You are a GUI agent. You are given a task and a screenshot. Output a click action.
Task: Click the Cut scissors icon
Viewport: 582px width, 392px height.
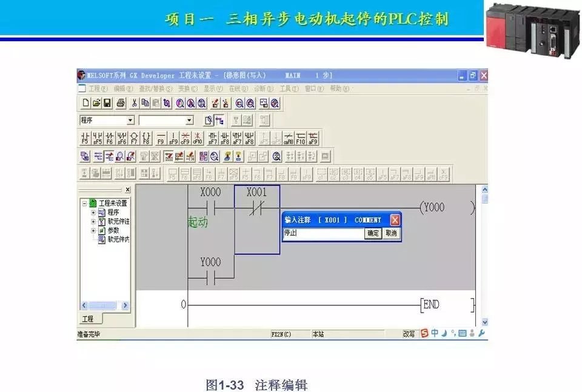coord(135,103)
